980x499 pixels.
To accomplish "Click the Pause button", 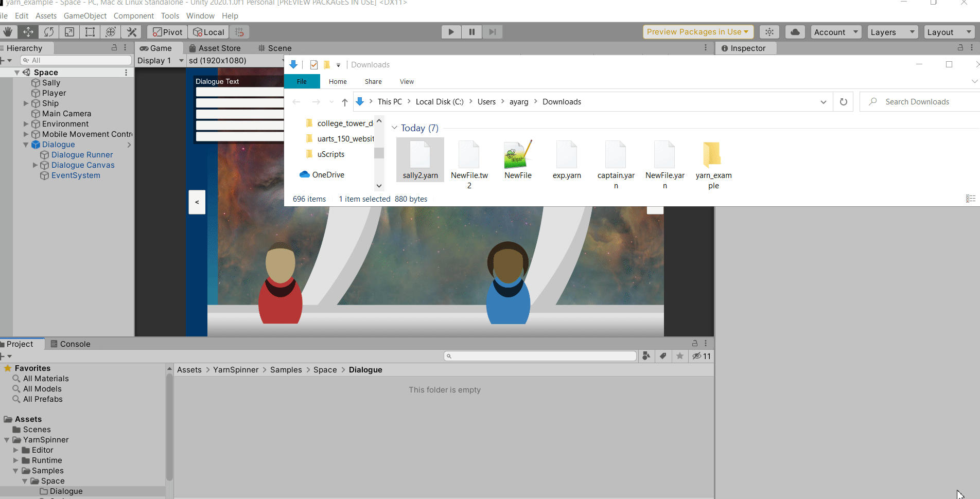I will point(471,32).
